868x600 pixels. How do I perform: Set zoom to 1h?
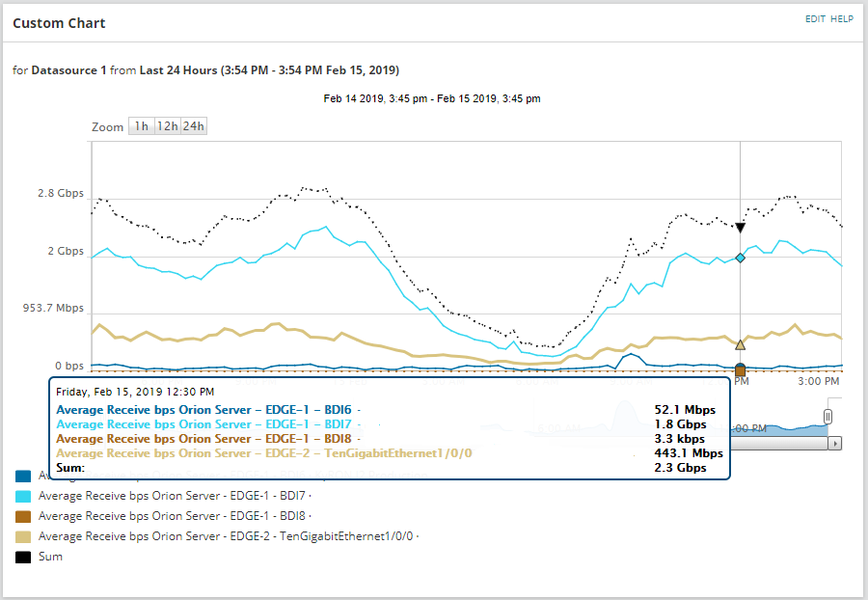pos(141,126)
